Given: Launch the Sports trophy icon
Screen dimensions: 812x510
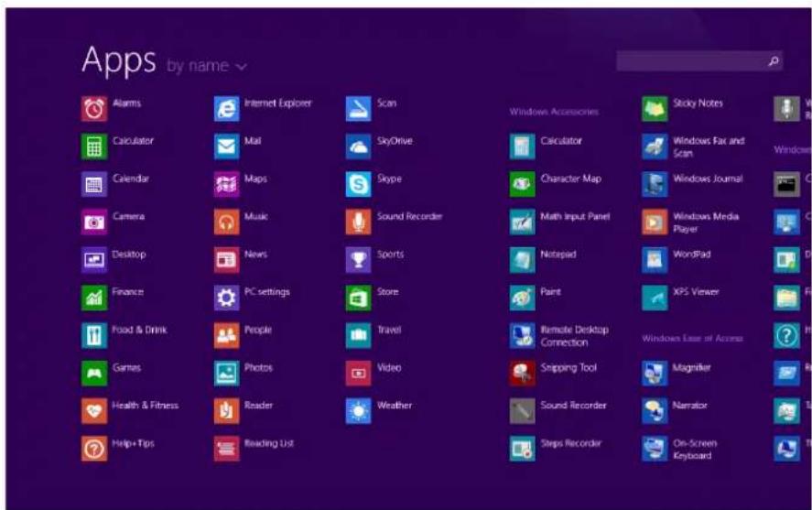Looking at the screenshot, I should pyautogui.click(x=358, y=260).
